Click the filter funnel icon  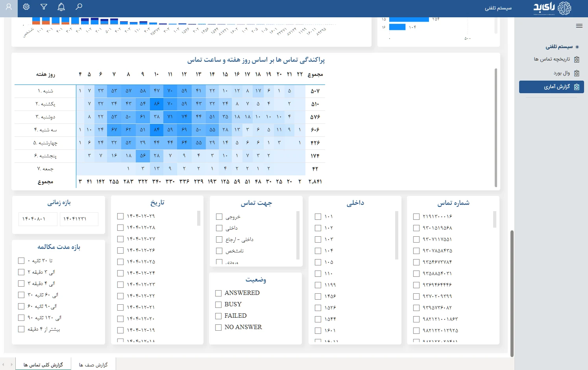click(x=44, y=7)
